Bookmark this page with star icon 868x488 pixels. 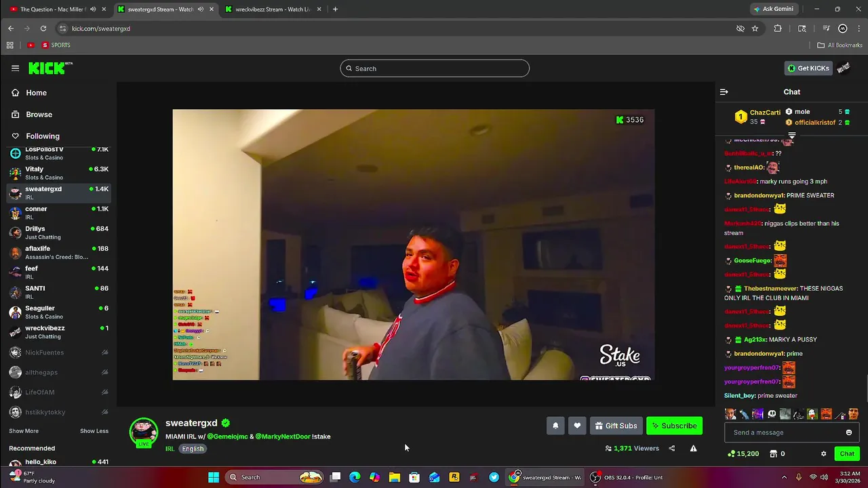(x=755, y=28)
